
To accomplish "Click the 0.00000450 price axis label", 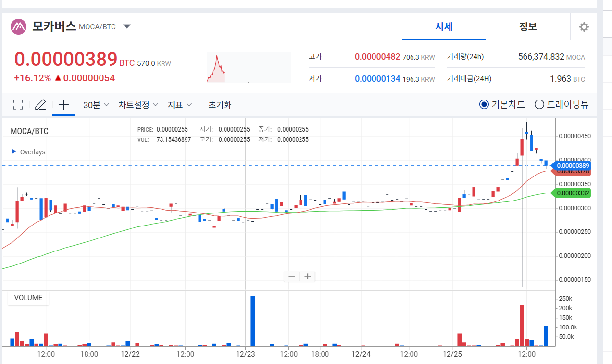I will point(575,136).
